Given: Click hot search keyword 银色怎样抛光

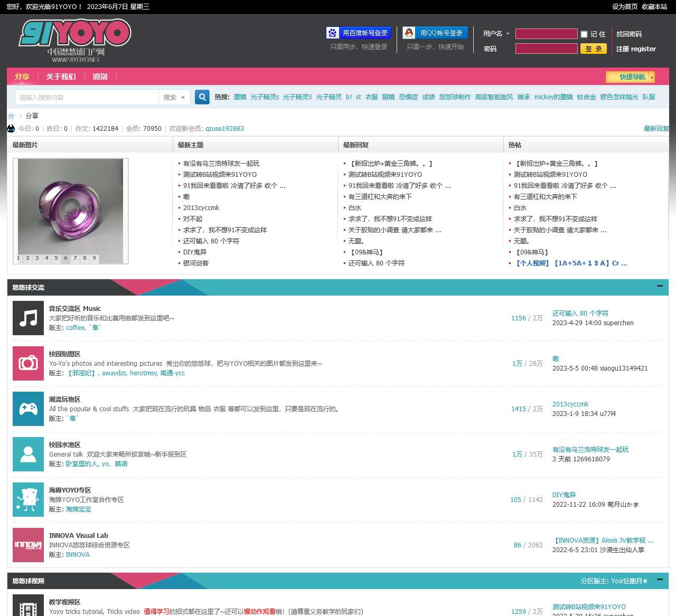Looking at the screenshot, I should [x=619, y=97].
